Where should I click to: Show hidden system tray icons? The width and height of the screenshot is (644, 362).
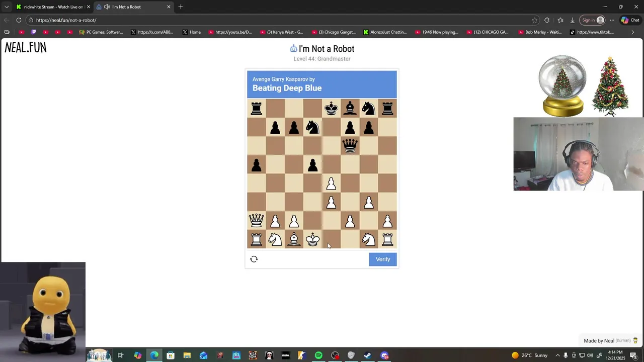point(557,355)
